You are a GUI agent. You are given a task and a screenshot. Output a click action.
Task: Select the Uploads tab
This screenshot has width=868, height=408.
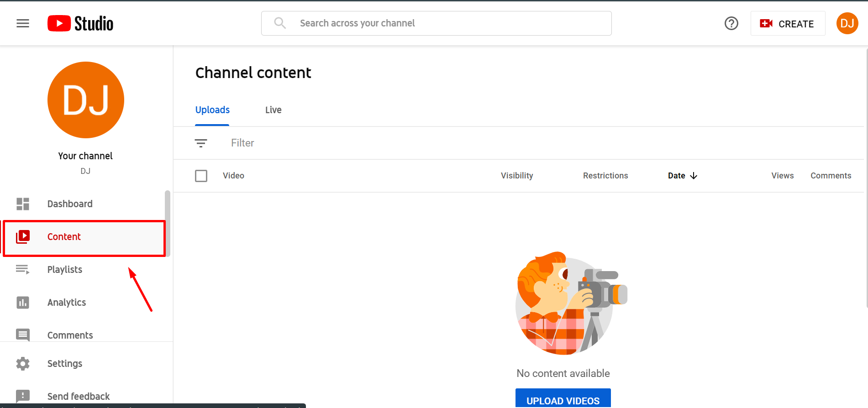coord(212,110)
